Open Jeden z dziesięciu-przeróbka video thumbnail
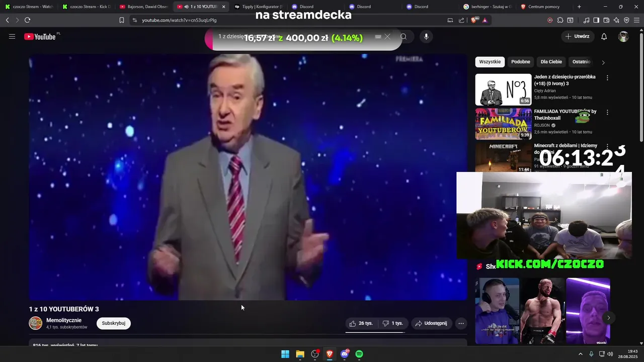Screen dimensions: 644x362 503,89
